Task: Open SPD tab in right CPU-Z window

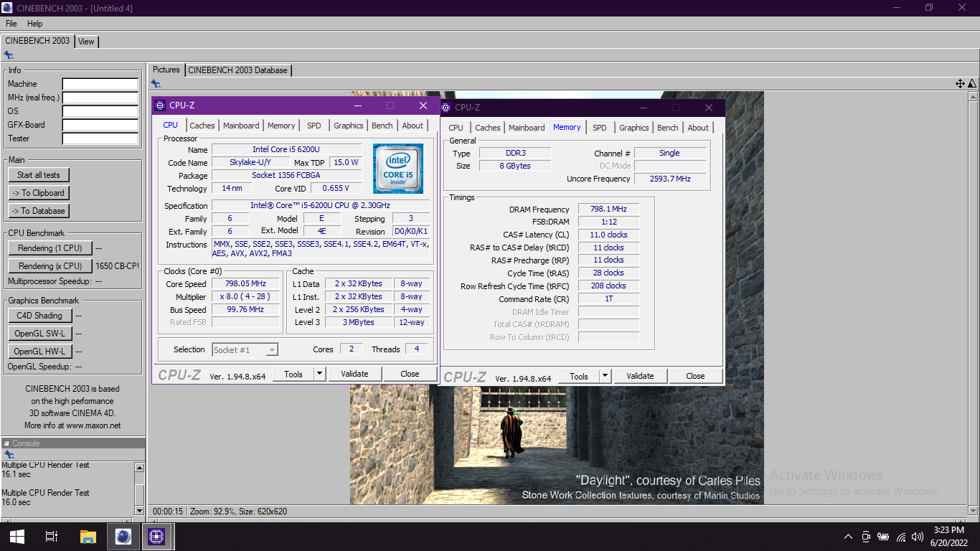Action: click(x=600, y=128)
